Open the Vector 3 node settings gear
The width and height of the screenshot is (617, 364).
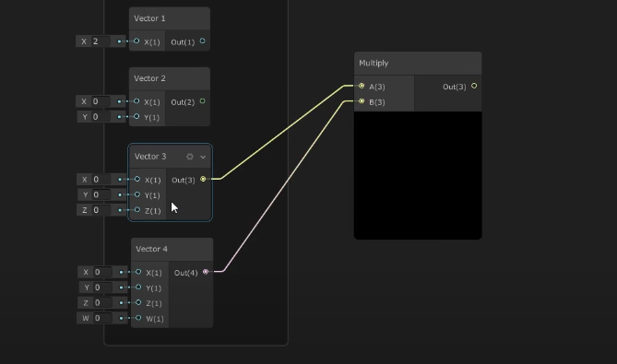pyautogui.click(x=190, y=157)
